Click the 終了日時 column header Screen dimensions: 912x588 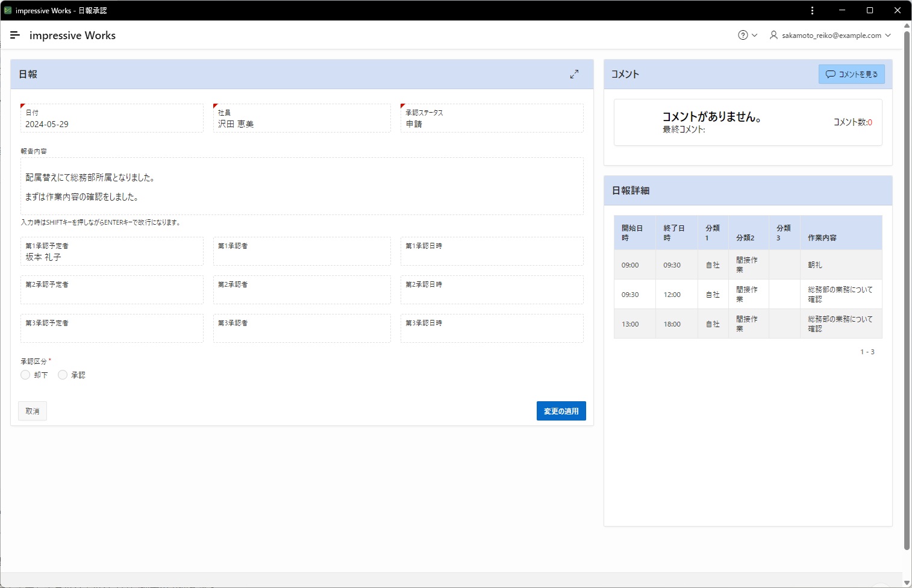point(676,233)
